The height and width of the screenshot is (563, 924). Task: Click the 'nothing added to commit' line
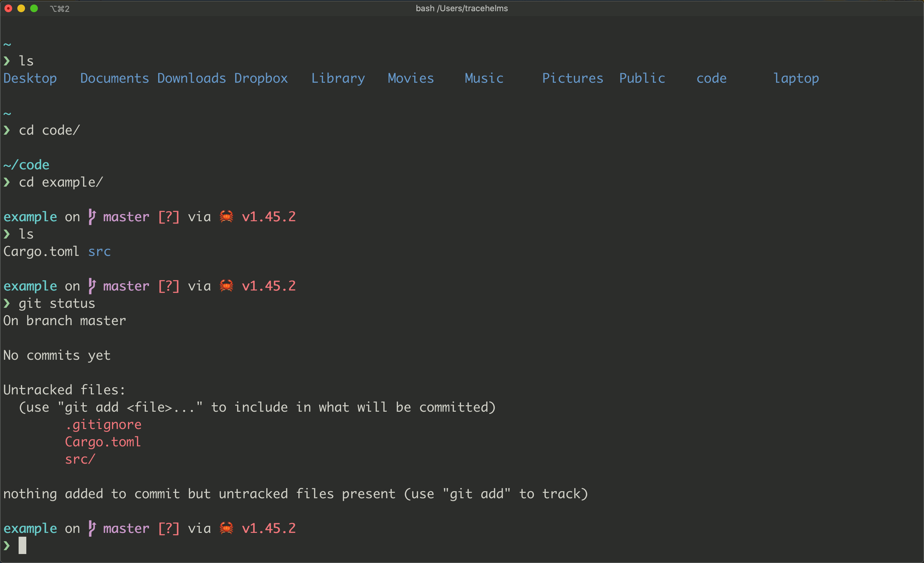(x=295, y=494)
